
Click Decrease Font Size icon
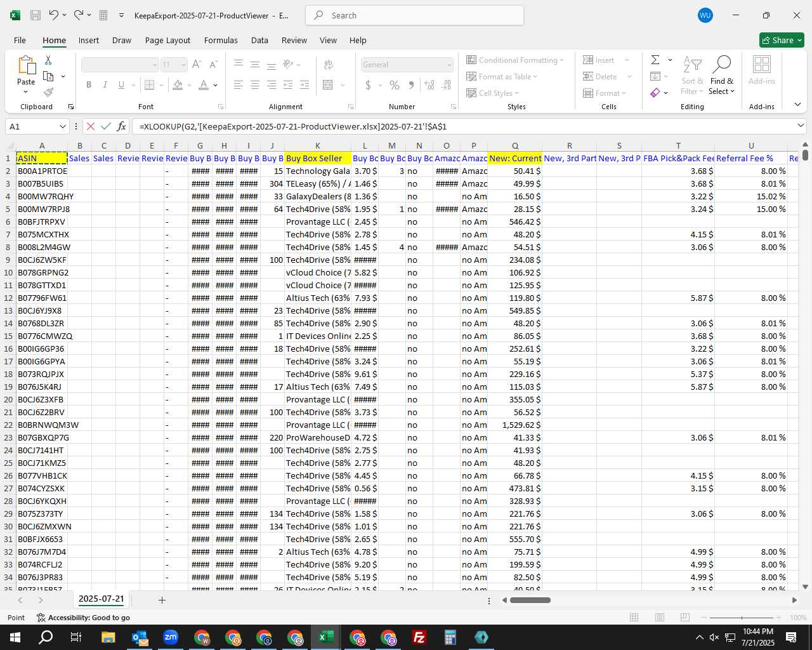point(213,65)
